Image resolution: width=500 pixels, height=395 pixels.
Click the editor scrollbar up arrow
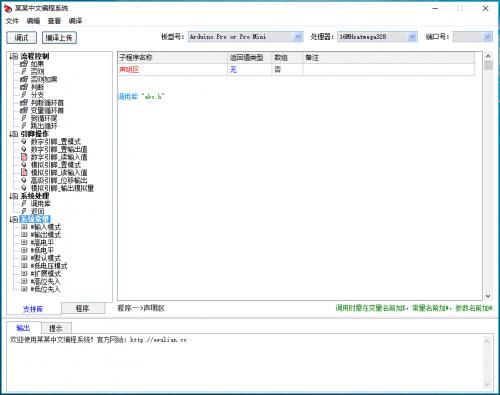488,56
